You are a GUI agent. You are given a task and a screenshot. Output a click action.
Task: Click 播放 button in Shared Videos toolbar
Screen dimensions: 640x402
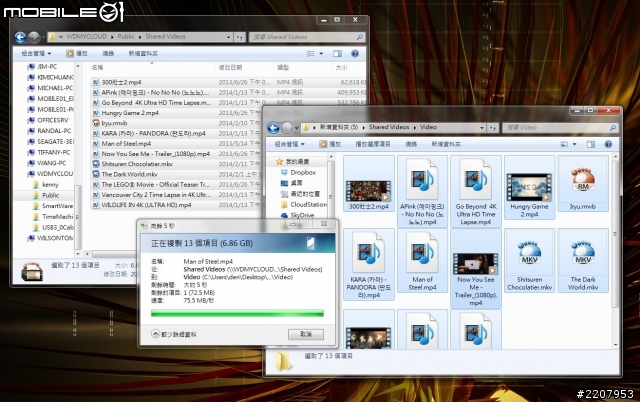[x=77, y=53]
